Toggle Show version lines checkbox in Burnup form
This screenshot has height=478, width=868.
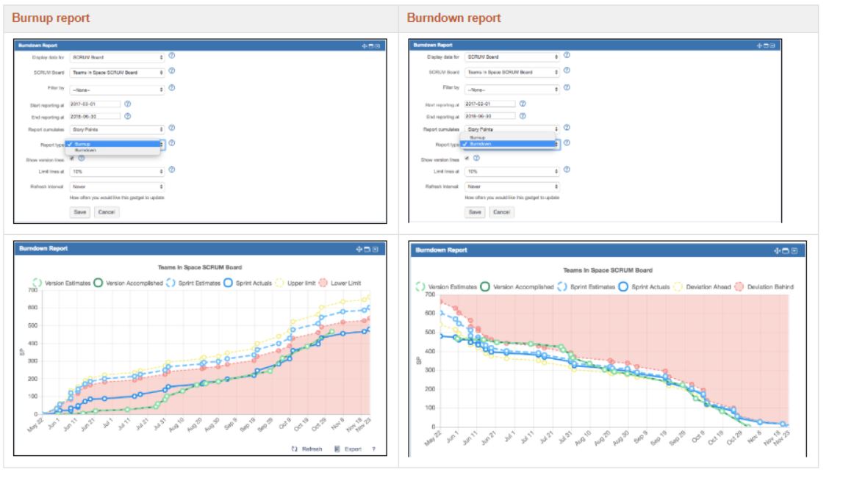click(x=72, y=159)
